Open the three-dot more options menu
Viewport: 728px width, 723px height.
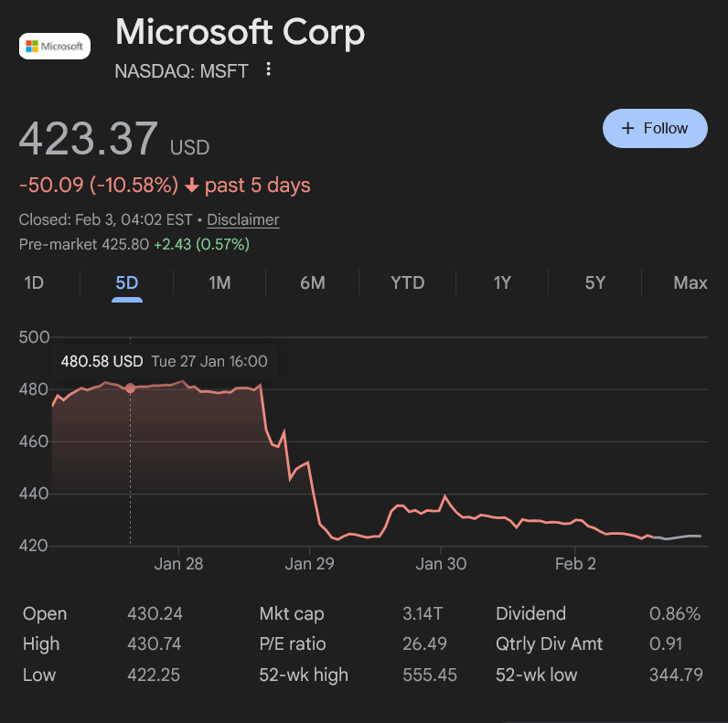coord(268,69)
